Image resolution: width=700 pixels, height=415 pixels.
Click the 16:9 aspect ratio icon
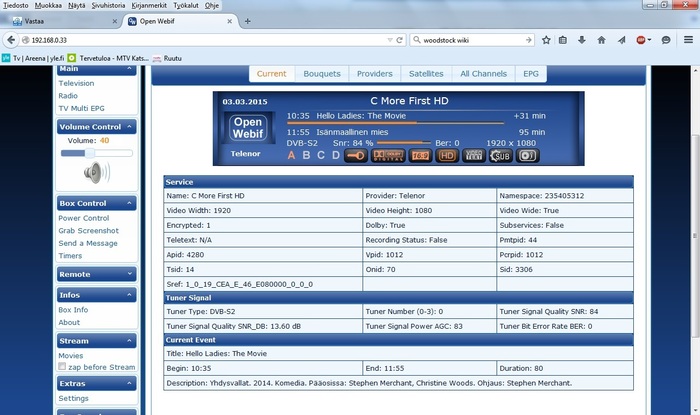coord(418,155)
